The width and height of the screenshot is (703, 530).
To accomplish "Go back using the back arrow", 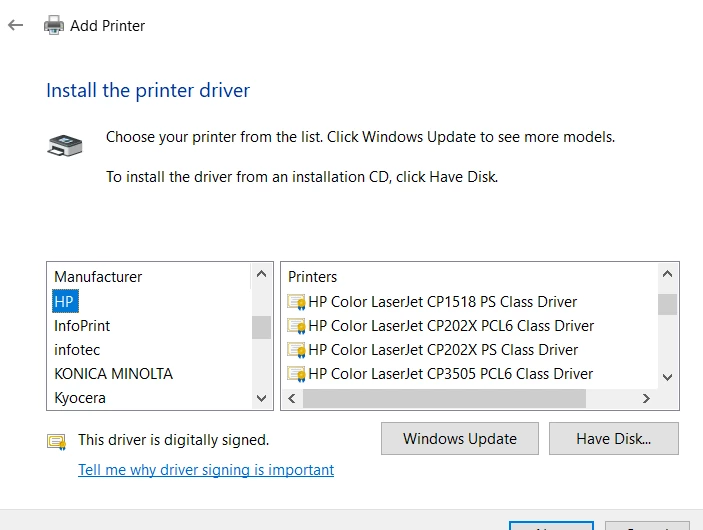I will pos(16,26).
